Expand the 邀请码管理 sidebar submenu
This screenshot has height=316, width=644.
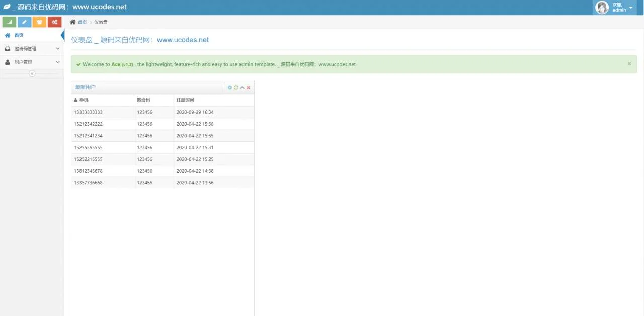(32, 49)
